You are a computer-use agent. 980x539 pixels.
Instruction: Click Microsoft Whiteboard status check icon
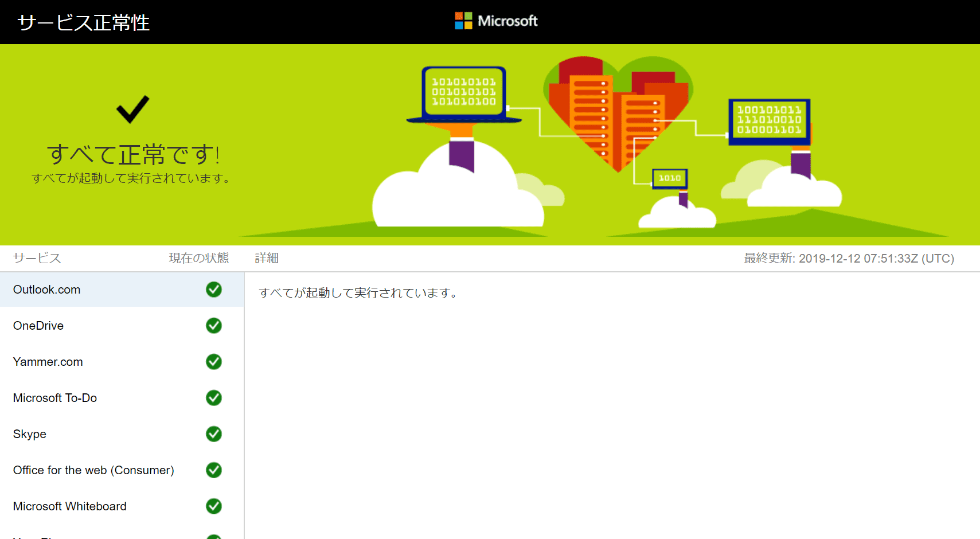[x=214, y=506]
